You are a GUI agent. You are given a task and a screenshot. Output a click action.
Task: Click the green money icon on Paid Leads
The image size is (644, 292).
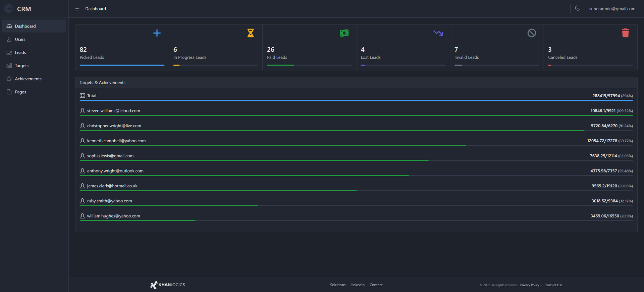click(x=344, y=33)
